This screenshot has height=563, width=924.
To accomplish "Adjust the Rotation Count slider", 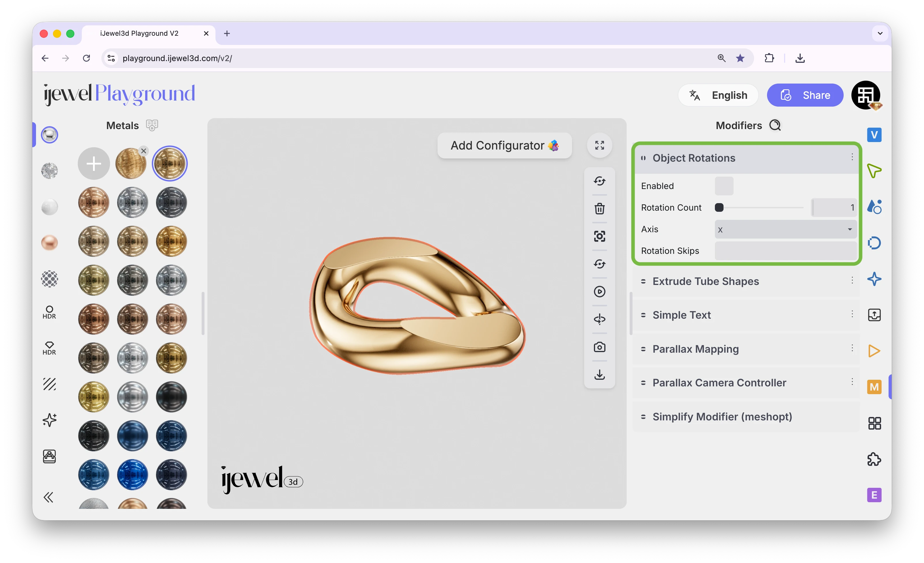I will pos(759,207).
